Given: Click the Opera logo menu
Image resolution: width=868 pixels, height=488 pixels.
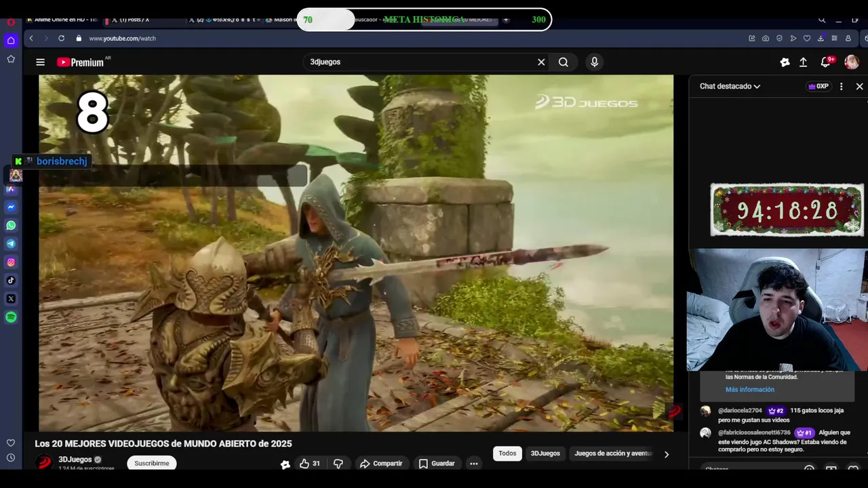Looking at the screenshot, I should click(11, 22).
